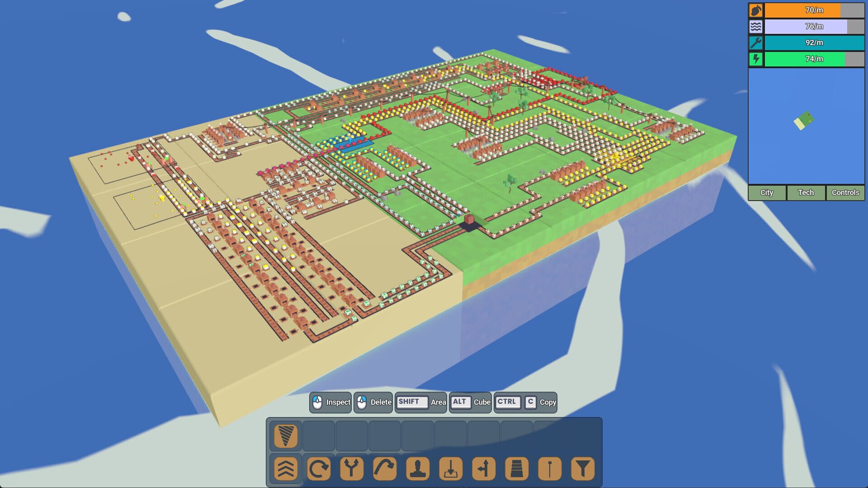Open the Controls tab
The image size is (868, 488).
pos(845,193)
